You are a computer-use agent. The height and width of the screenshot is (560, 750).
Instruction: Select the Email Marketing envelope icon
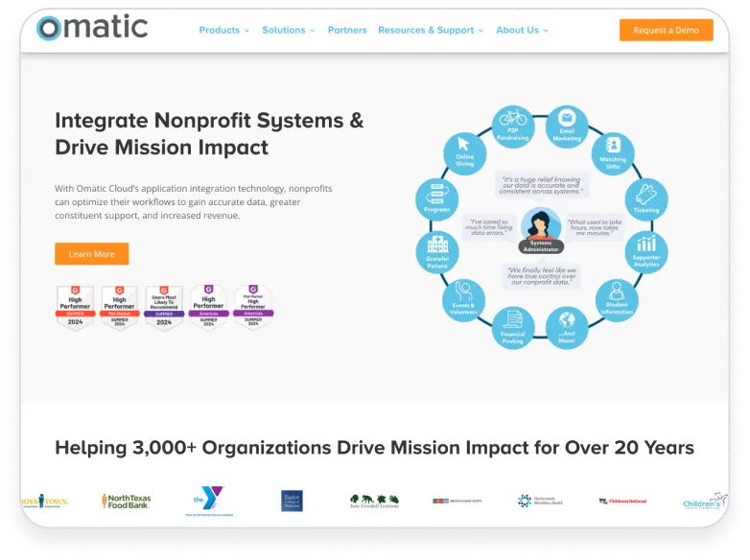tap(567, 127)
